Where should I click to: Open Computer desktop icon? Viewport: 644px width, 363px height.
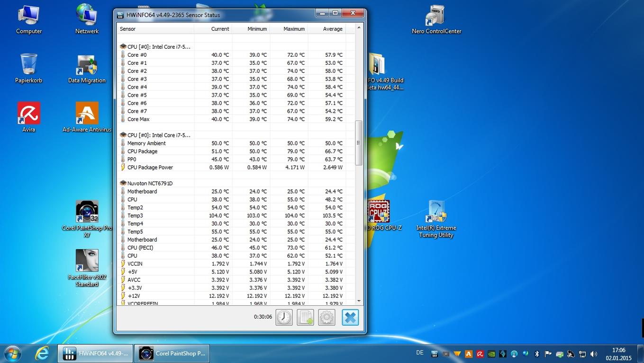(x=29, y=19)
